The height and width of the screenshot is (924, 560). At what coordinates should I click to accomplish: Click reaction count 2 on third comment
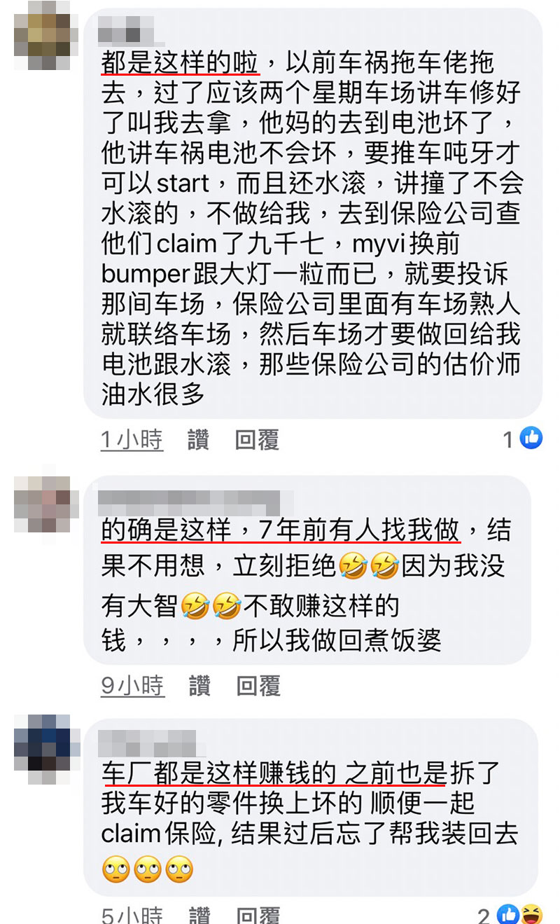point(484,914)
